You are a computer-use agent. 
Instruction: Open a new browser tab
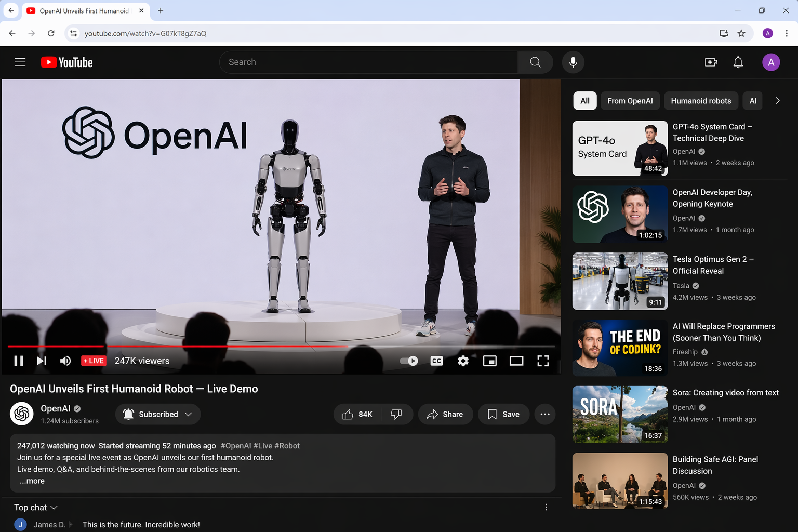coord(161,10)
